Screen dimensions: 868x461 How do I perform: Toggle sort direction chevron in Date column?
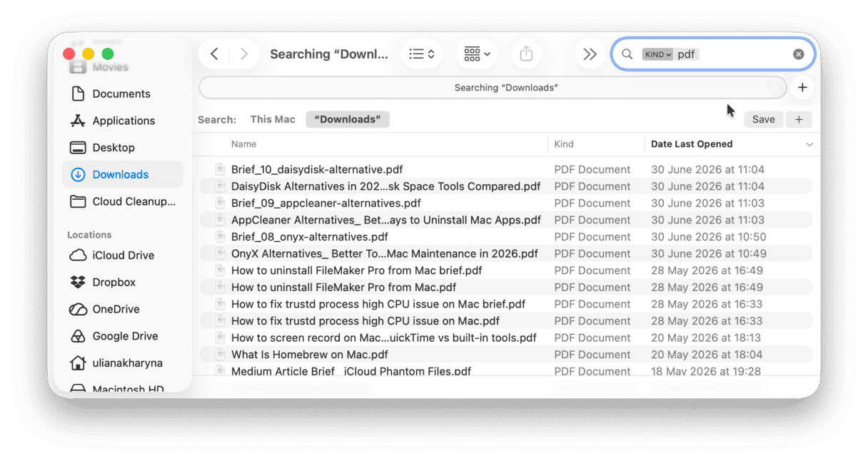pos(809,145)
